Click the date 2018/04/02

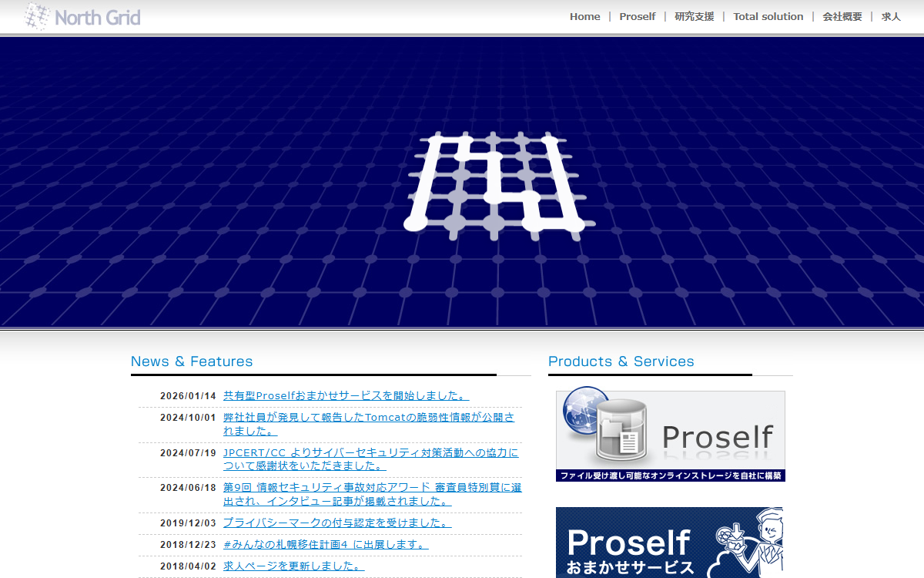click(189, 566)
